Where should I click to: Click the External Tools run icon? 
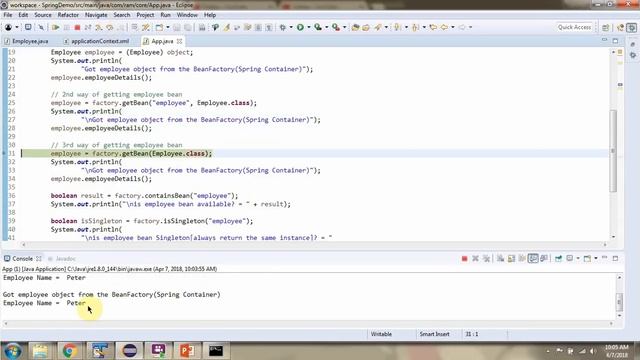336,27
